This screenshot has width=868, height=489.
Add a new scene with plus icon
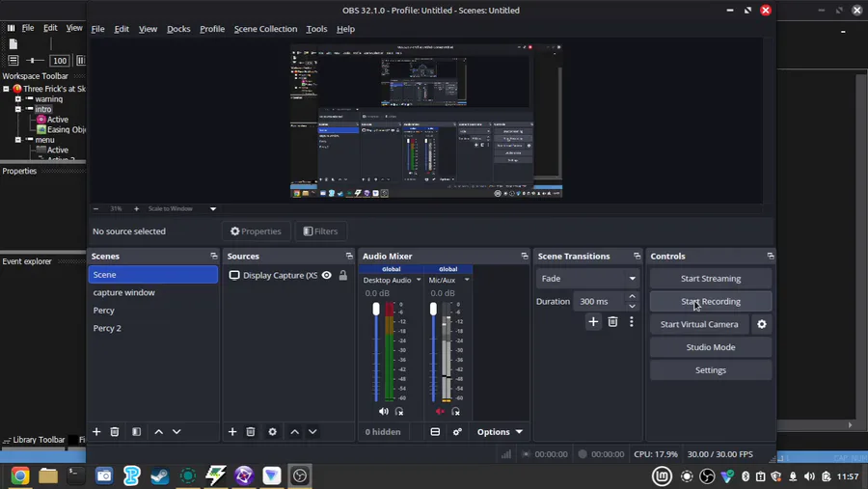(x=96, y=431)
